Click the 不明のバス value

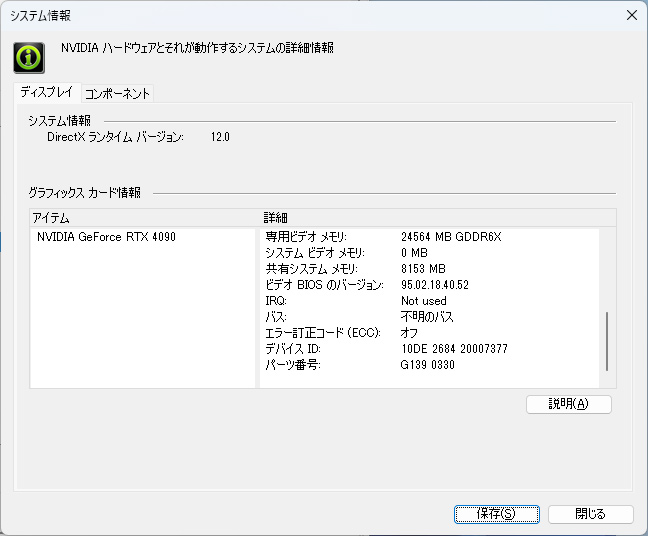427,317
